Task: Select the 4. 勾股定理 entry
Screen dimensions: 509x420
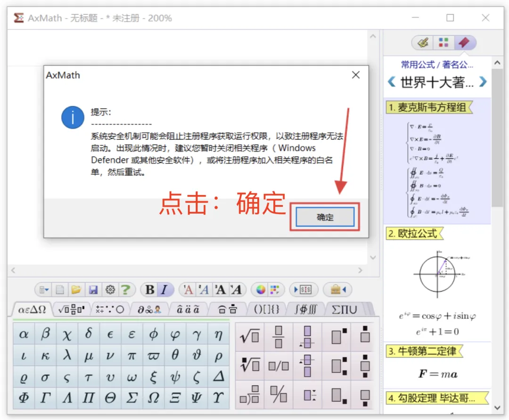Action: point(437,398)
